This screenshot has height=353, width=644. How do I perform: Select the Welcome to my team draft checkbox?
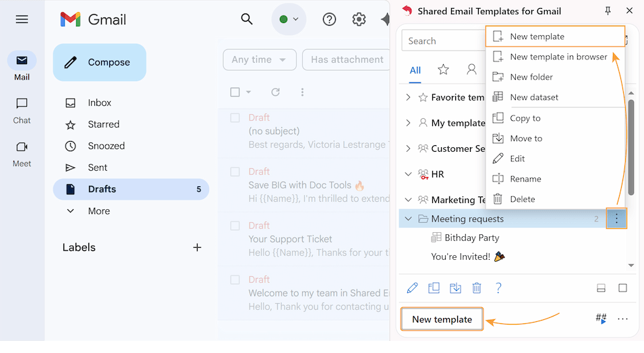pyautogui.click(x=235, y=280)
